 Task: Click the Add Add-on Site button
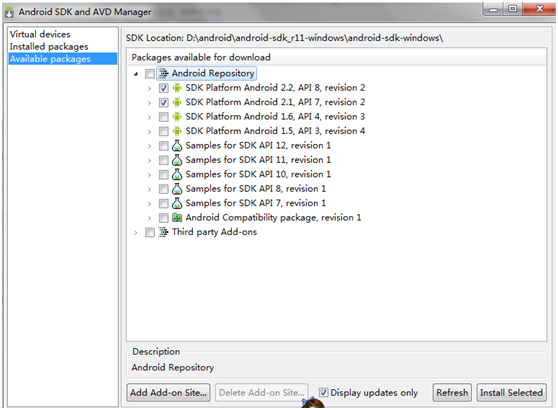tap(168, 393)
